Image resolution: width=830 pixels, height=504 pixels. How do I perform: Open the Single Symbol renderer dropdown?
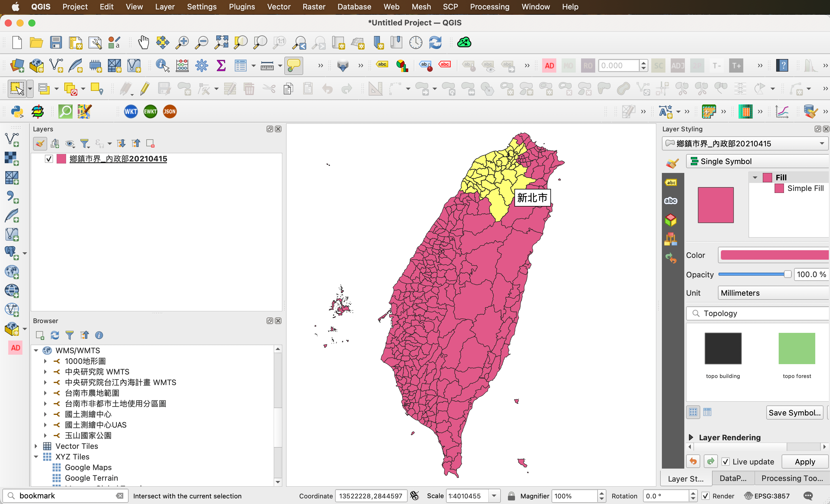pos(758,161)
